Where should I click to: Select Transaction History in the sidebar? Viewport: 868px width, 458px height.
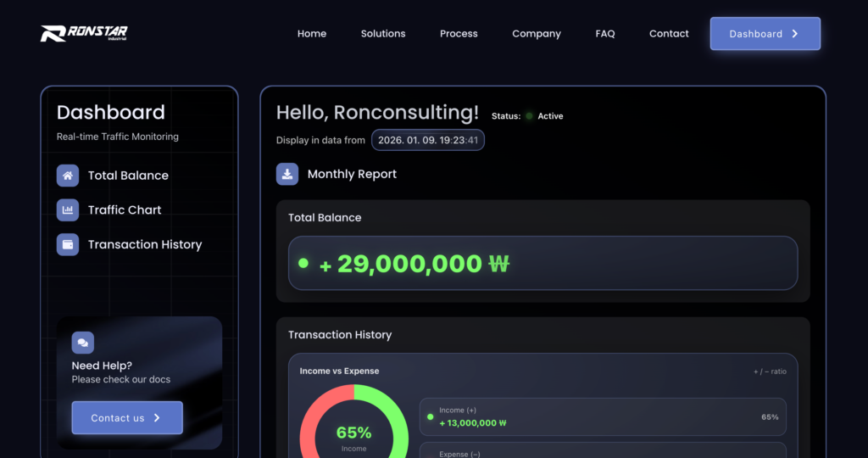145,244
